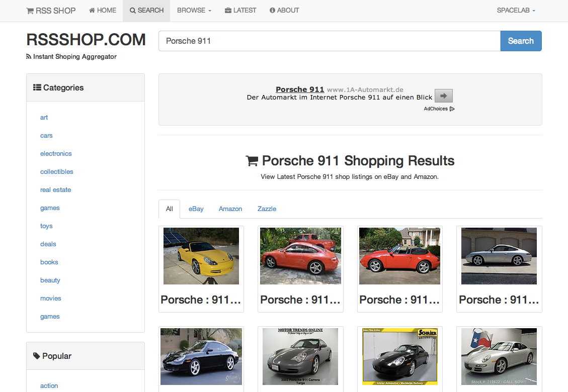Open the real estate category

(55, 189)
